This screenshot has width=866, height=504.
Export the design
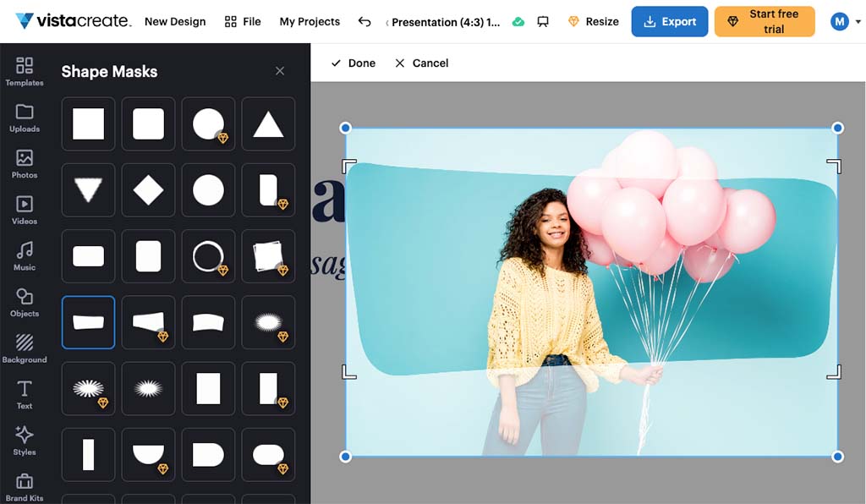tap(669, 21)
